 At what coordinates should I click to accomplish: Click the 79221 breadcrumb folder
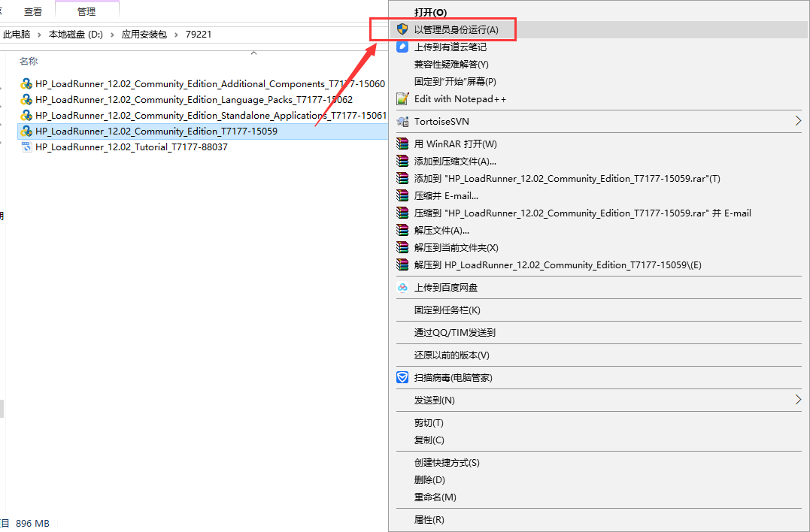tap(199, 34)
